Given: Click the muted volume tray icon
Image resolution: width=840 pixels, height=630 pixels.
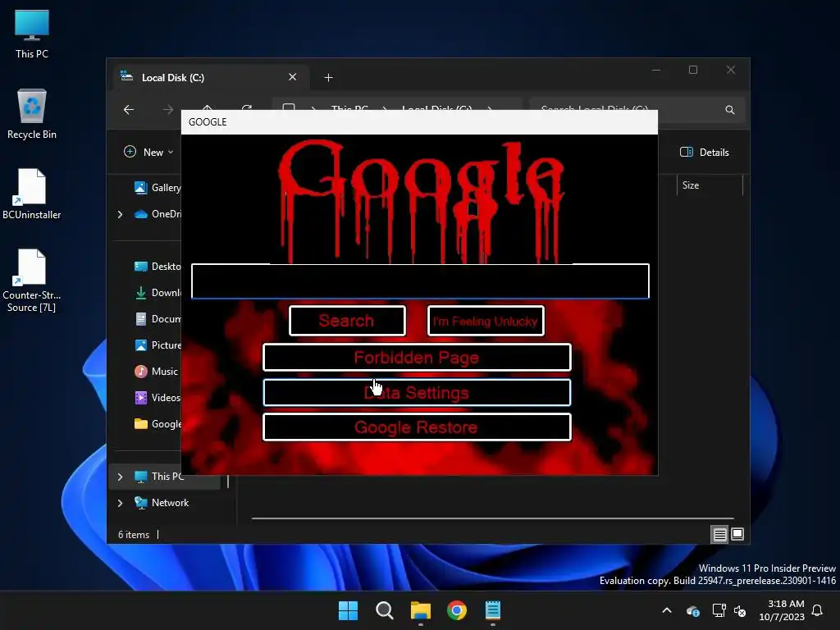Looking at the screenshot, I should click(740, 610).
